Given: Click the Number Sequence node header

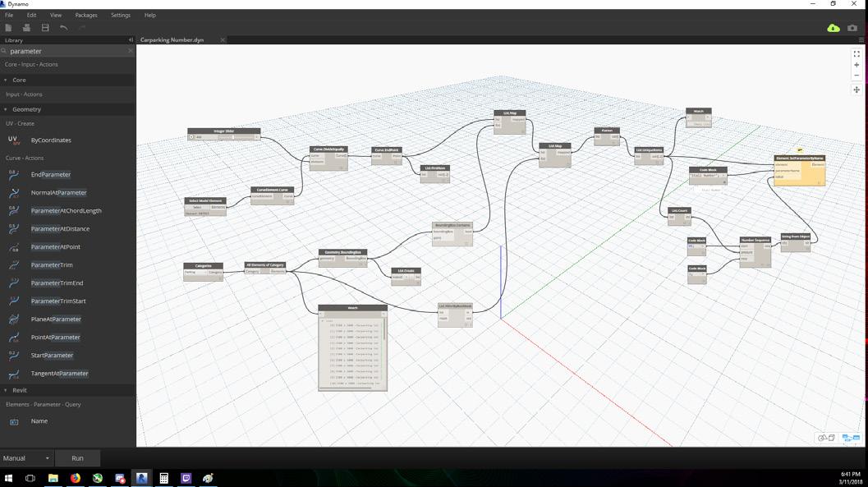Looking at the screenshot, I should point(755,240).
